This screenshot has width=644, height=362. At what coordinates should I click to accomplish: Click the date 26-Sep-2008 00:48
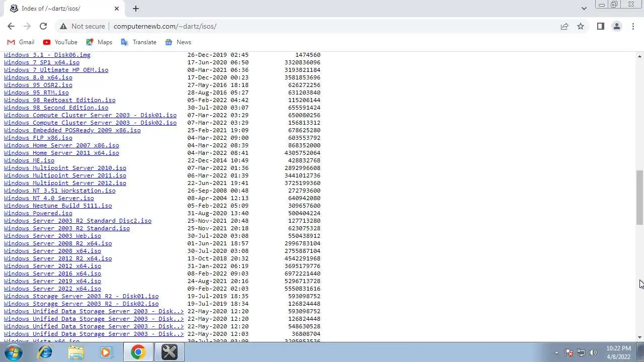click(218, 191)
